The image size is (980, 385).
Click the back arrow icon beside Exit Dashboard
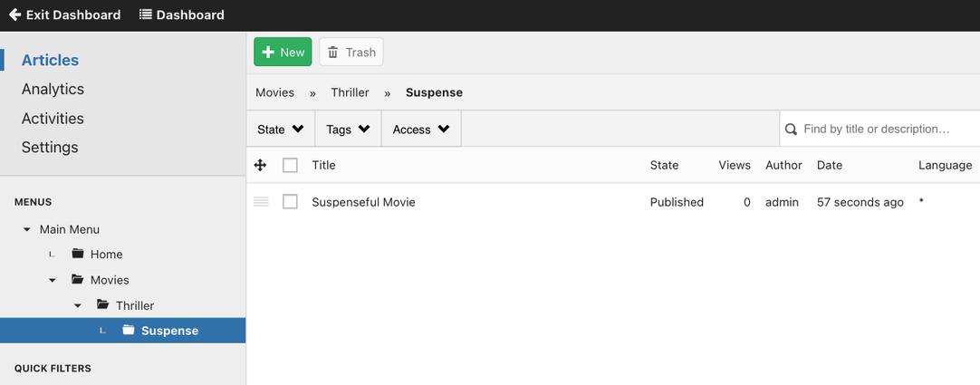coord(15,14)
